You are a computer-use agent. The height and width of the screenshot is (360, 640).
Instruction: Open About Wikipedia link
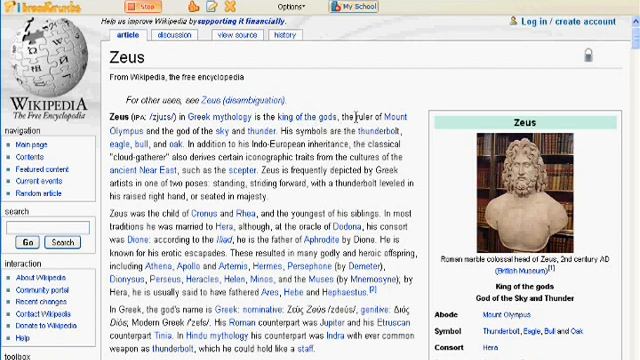click(40, 278)
